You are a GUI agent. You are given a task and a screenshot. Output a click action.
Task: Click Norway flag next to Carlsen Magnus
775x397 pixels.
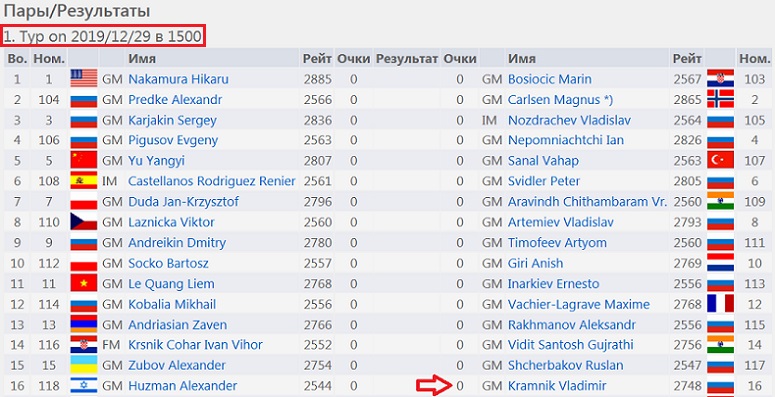click(x=720, y=99)
